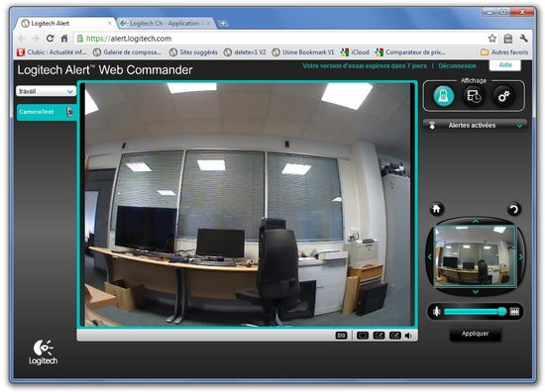This screenshot has width=545, height=392.
Task: Click the wrench menu in Chrome
Action: (523, 39)
